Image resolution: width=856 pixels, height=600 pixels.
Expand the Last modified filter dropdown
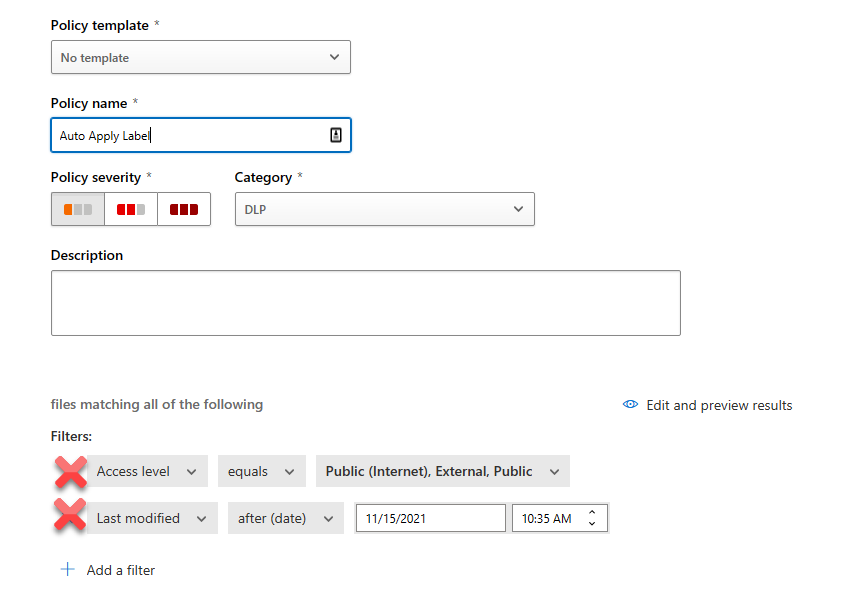[152, 518]
